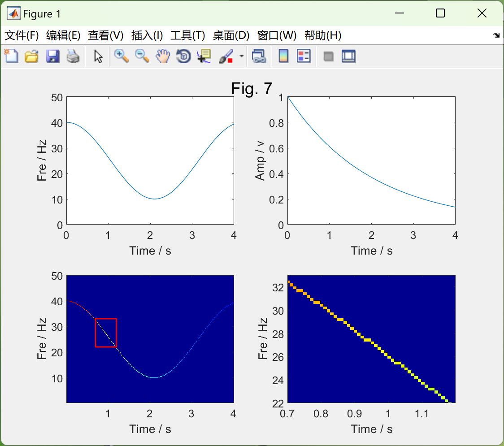This screenshot has width=504, height=446.
Task: Open the 文件(F) menu
Action: 22,35
